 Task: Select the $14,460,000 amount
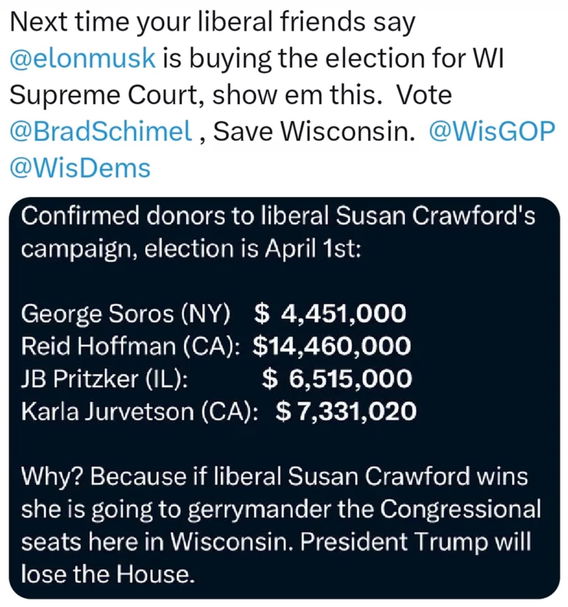[x=332, y=346]
